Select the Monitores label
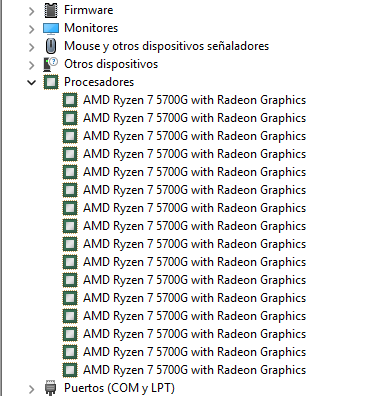365x396 pixels. 91,28
